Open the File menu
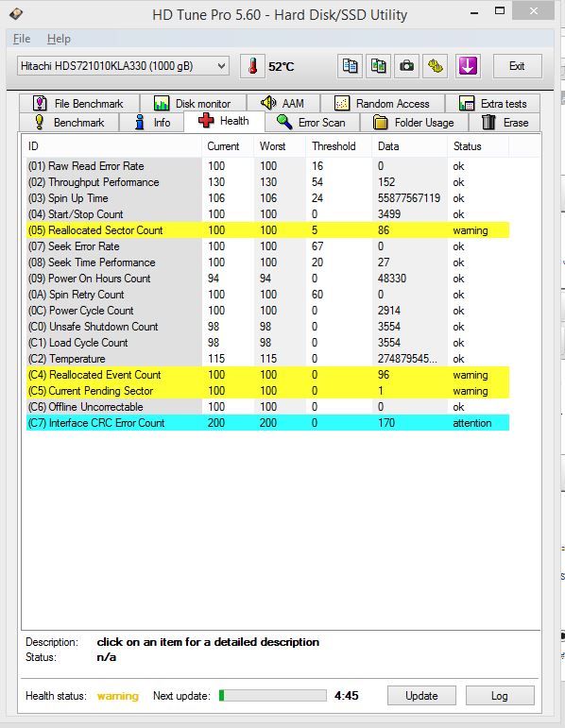This screenshot has height=728, width=565. click(22, 39)
